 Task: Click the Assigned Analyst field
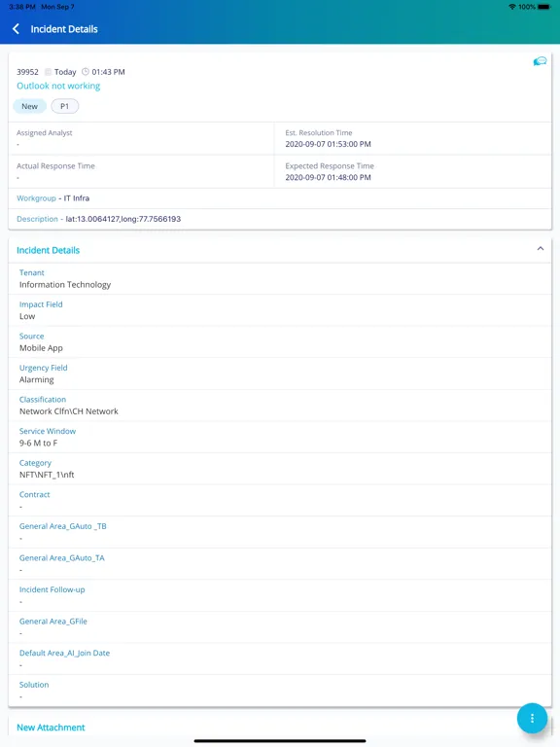tap(141, 139)
